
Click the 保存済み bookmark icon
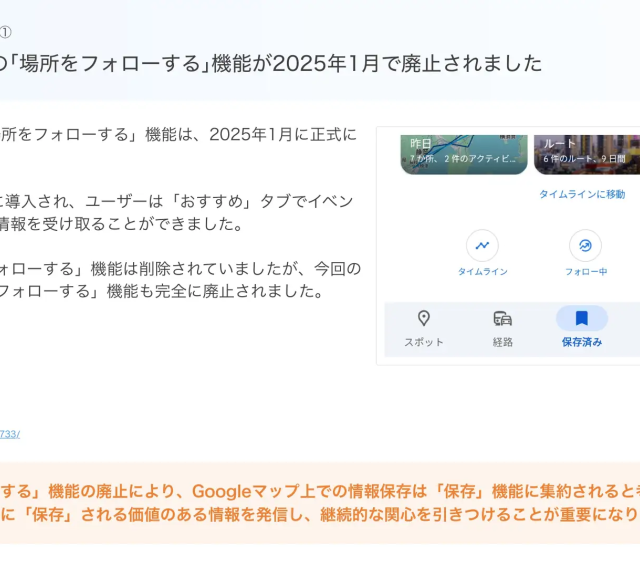tap(581, 319)
